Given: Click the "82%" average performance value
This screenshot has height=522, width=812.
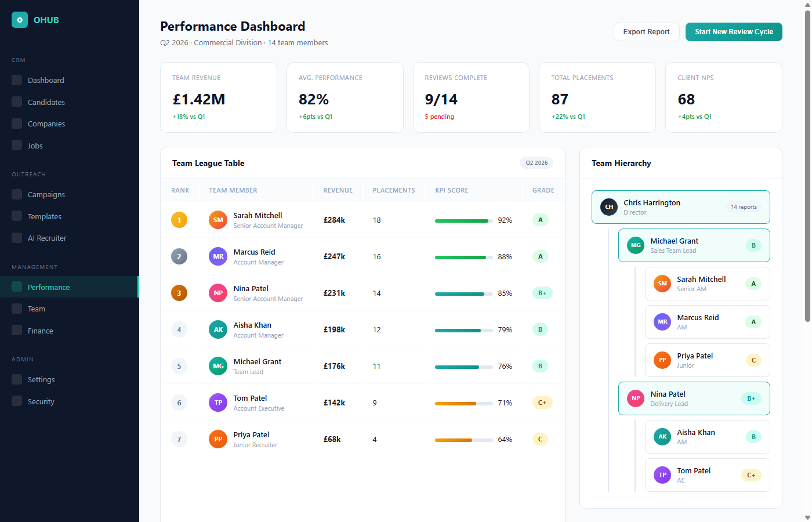Looking at the screenshot, I should pos(314,99).
